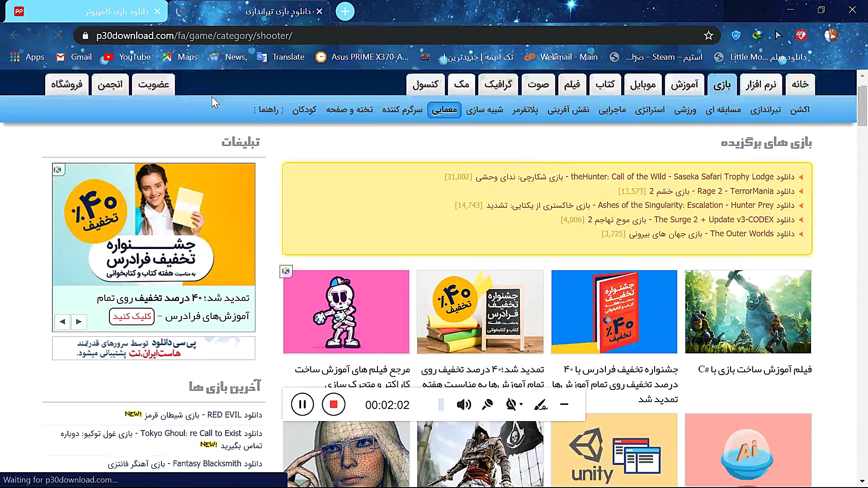
Task: Mute the speaker audio in the recorder
Action: [x=463, y=404]
